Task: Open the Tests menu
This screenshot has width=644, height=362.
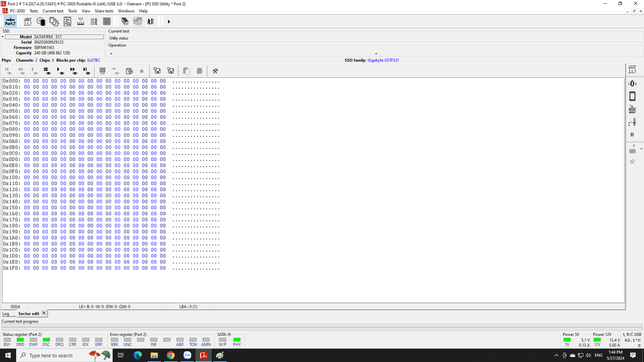Action: [34, 11]
